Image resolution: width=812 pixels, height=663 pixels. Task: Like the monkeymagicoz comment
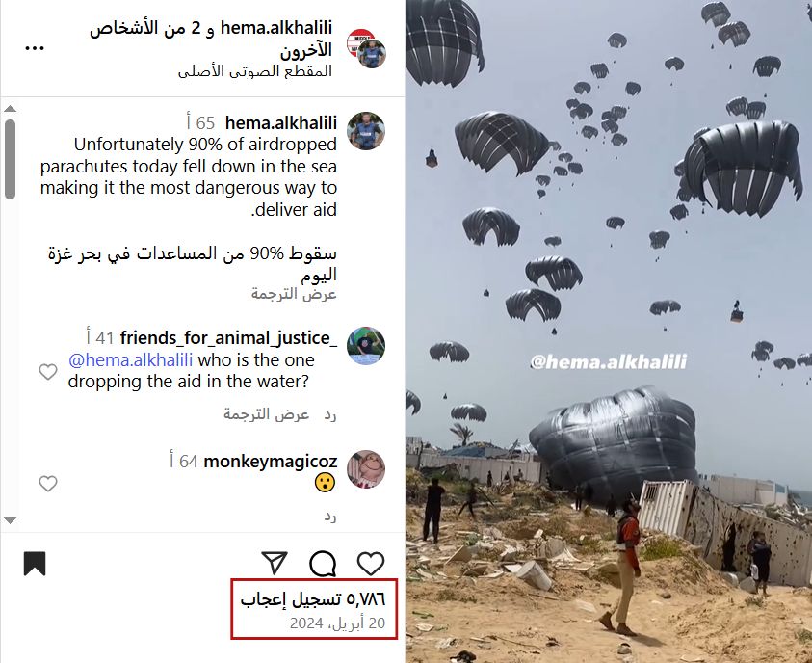click(48, 483)
